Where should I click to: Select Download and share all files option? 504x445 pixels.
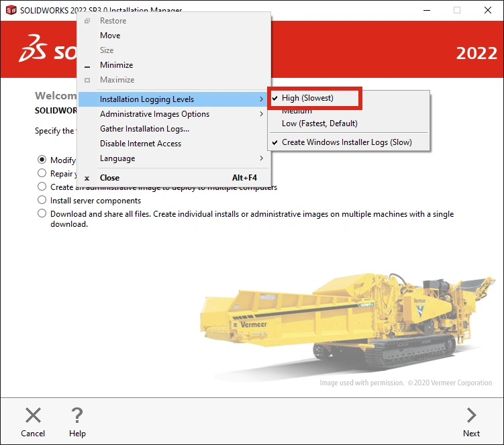(42, 213)
